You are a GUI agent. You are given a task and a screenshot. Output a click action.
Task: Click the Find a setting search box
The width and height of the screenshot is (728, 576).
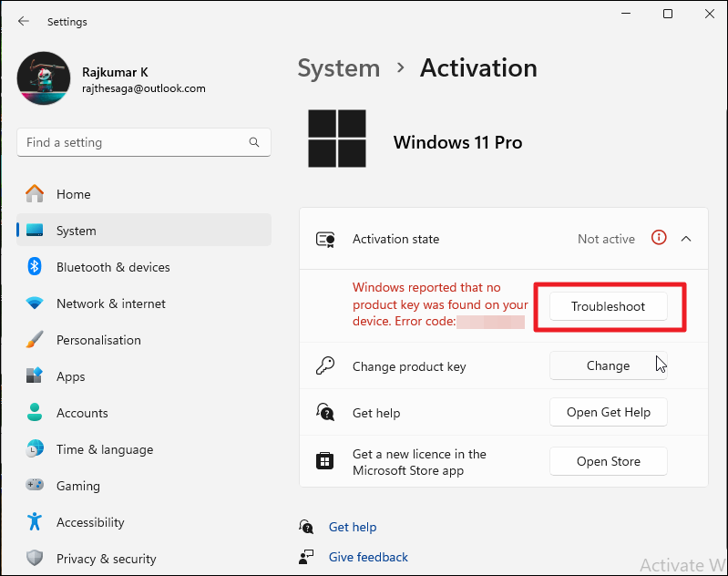[x=144, y=142]
